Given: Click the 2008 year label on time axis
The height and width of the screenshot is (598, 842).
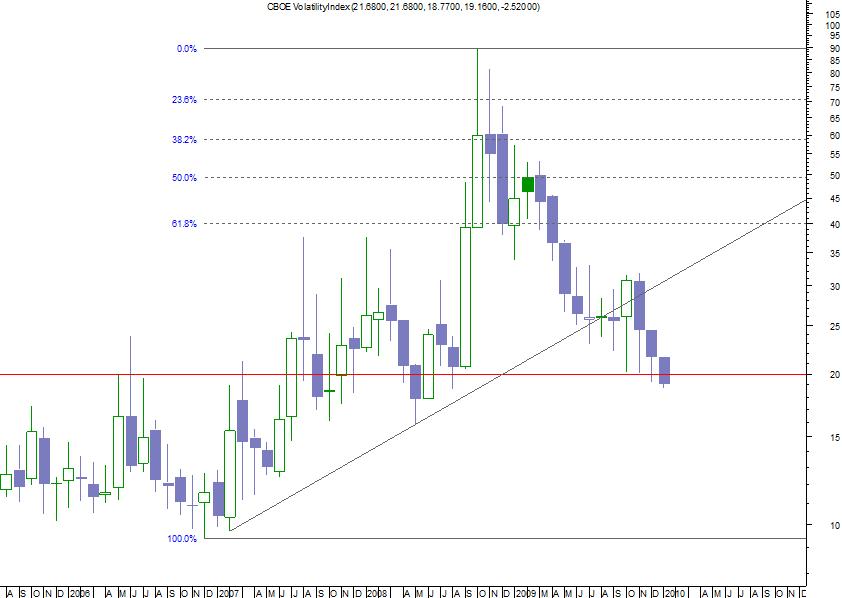Looking at the screenshot, I should pyautogui.click(x=377, y=593).
